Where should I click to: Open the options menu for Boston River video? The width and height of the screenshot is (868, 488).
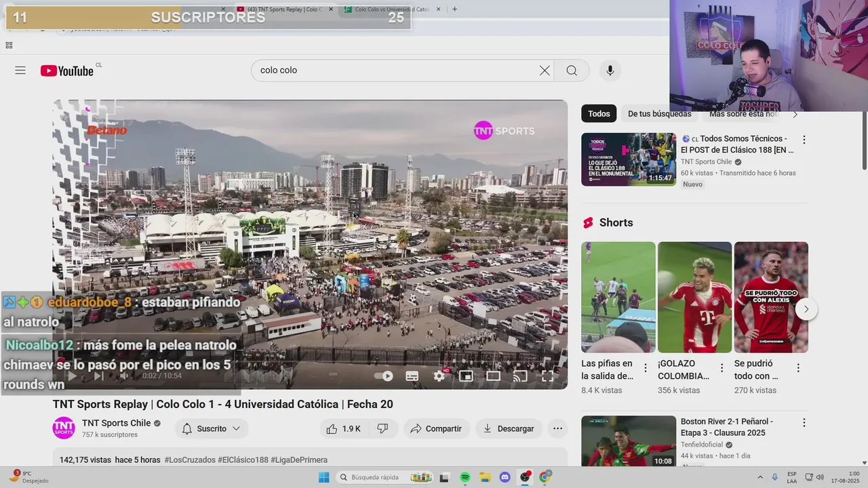click(804, 422)
